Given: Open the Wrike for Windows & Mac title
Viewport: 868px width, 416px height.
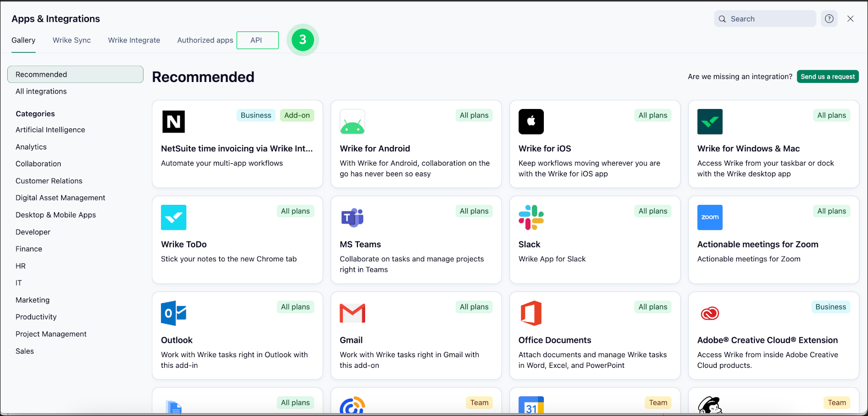Looking at the screenshot, I should pos(749,148).
